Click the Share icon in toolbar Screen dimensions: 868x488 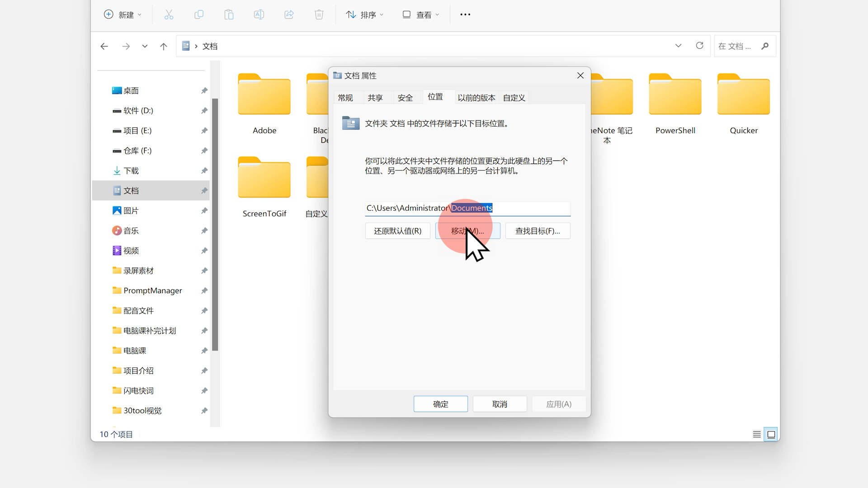pos(289,15)
